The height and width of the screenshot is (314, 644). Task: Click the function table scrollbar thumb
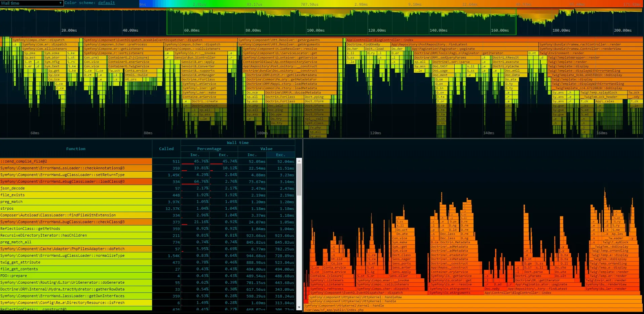click(x=299, y=179)
